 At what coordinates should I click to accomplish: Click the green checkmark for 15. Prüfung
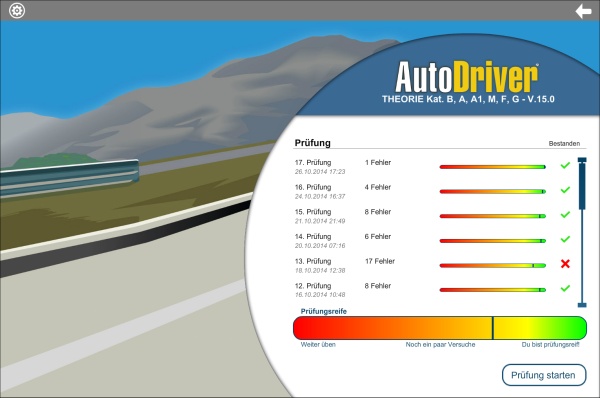point(565,215)
